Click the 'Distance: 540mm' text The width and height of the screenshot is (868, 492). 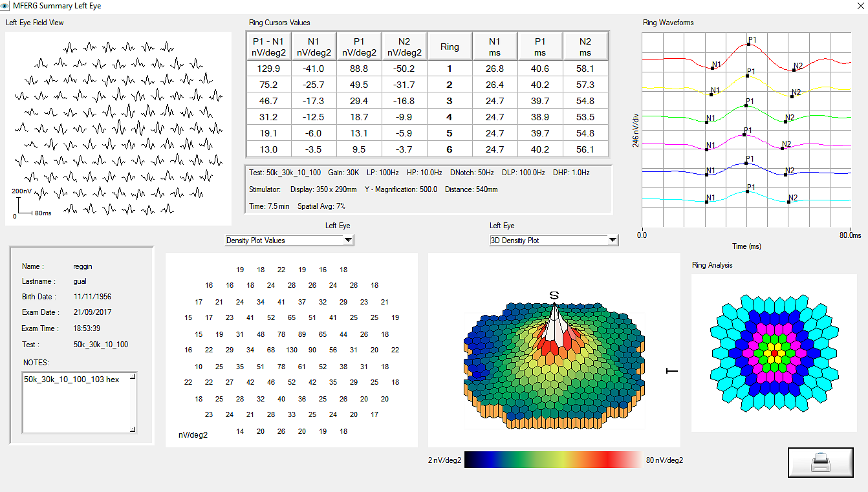click(472, 189)
